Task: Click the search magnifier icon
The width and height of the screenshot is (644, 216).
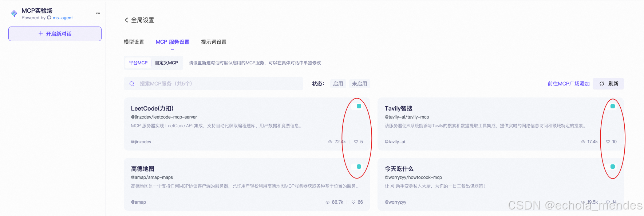Action: [132, 84]
